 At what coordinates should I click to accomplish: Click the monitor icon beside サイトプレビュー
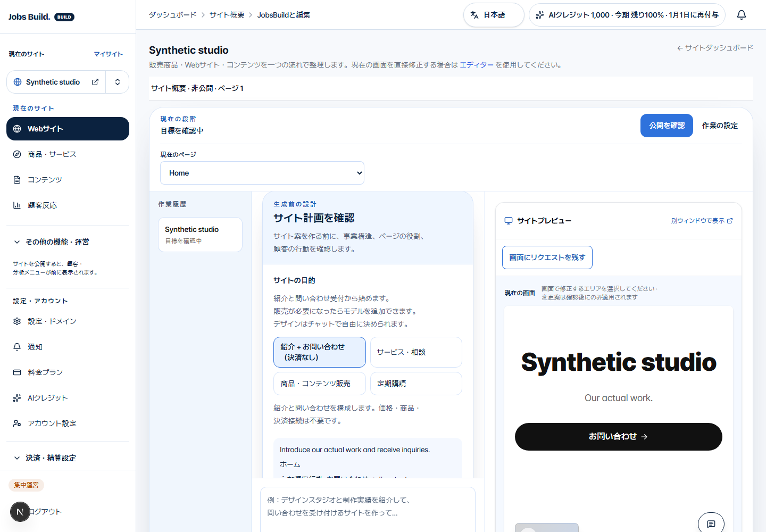pos(509,221)
